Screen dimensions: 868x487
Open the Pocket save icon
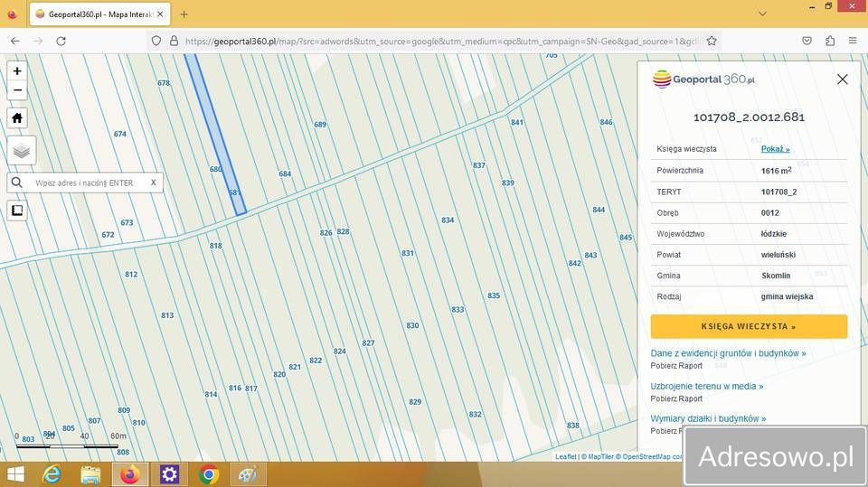pos(807,41)
